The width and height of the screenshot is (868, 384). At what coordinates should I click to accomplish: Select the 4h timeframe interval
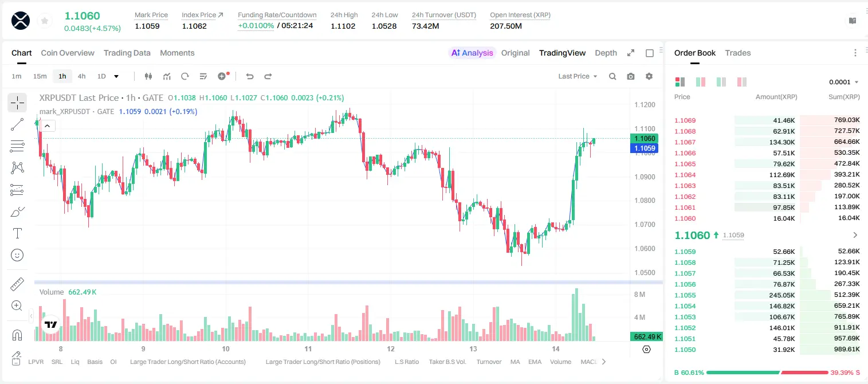pyautogui.click(x=82, y=76)
